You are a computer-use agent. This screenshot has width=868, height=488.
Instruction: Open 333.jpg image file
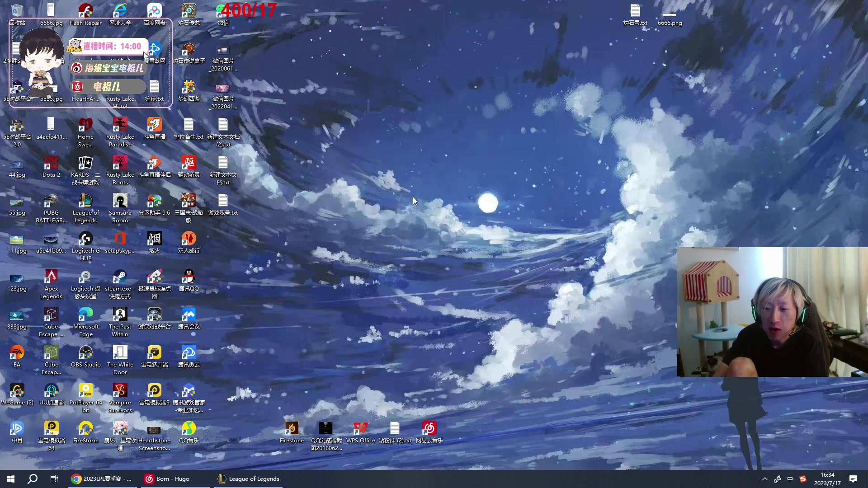pos(17,318)
